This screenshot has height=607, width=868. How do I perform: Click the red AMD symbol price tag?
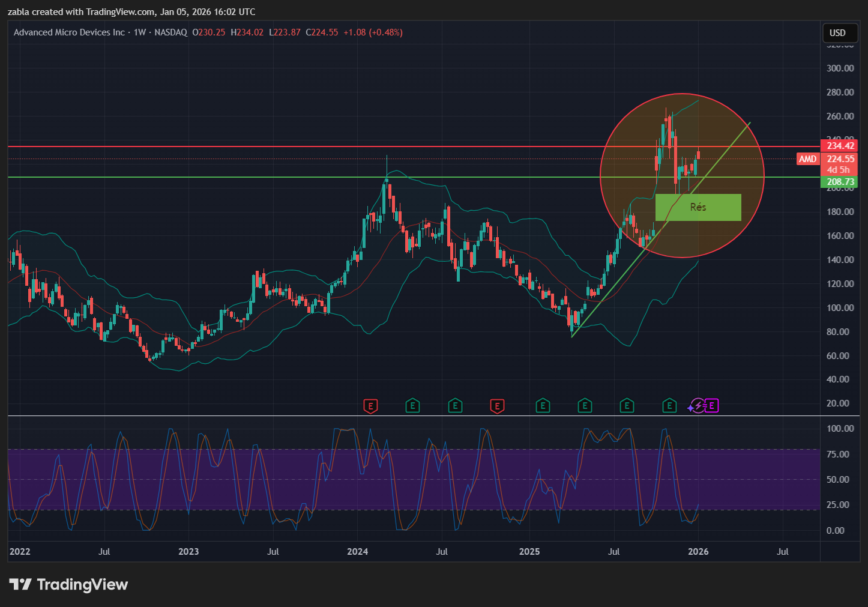point(807,159)
